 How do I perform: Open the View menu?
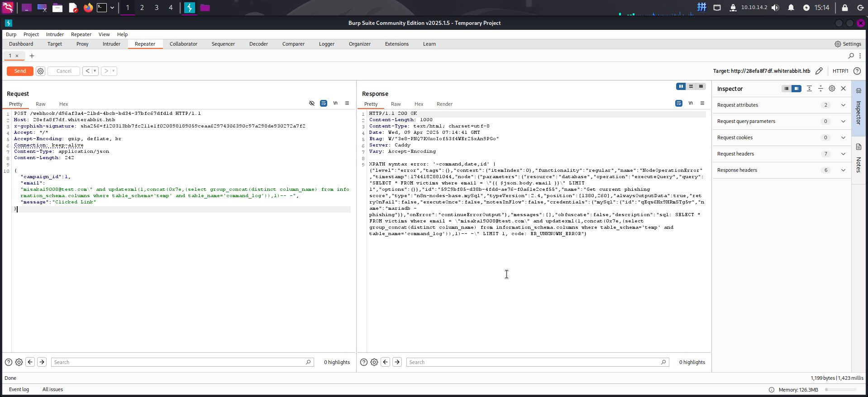(104, 34)
